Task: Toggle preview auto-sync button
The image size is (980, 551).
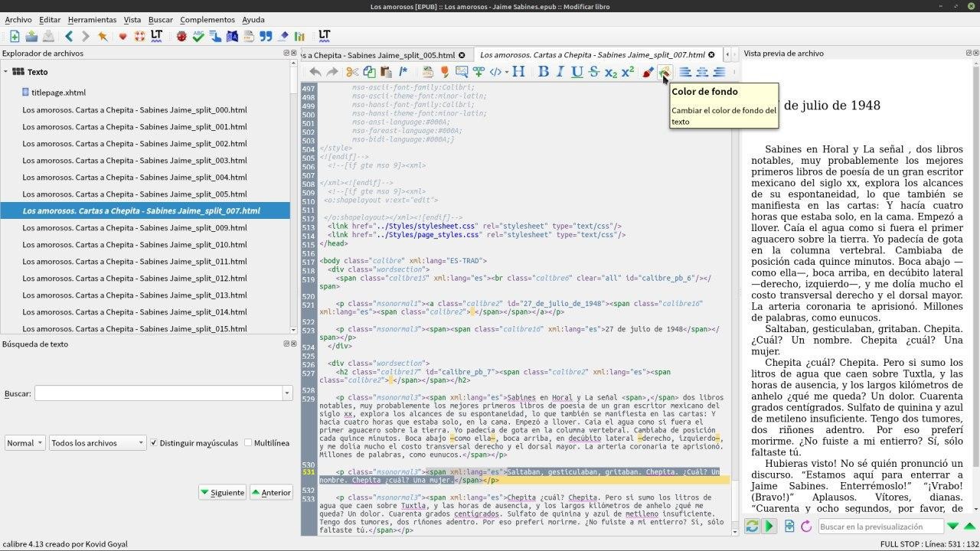Action: pos(752,527)
